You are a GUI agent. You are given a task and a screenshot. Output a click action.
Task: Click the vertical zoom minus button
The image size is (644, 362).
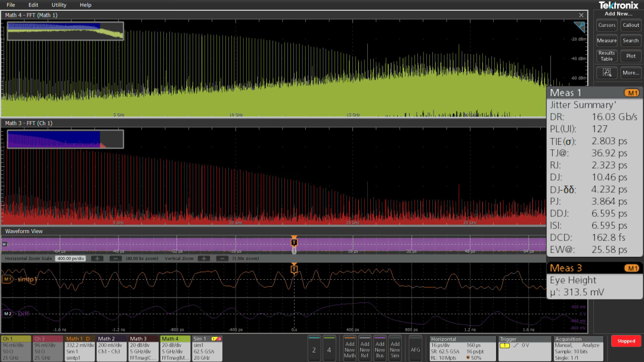222,259
